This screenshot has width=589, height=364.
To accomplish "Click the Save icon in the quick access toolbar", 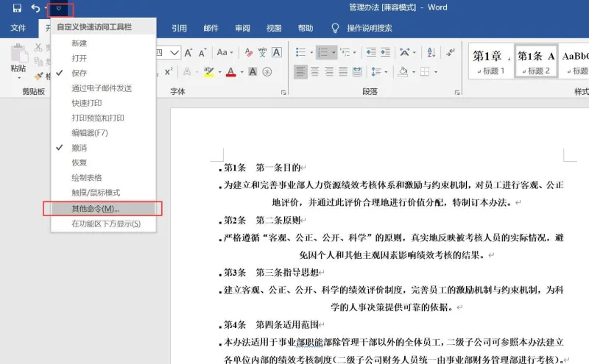I will (x=17, y=8).
